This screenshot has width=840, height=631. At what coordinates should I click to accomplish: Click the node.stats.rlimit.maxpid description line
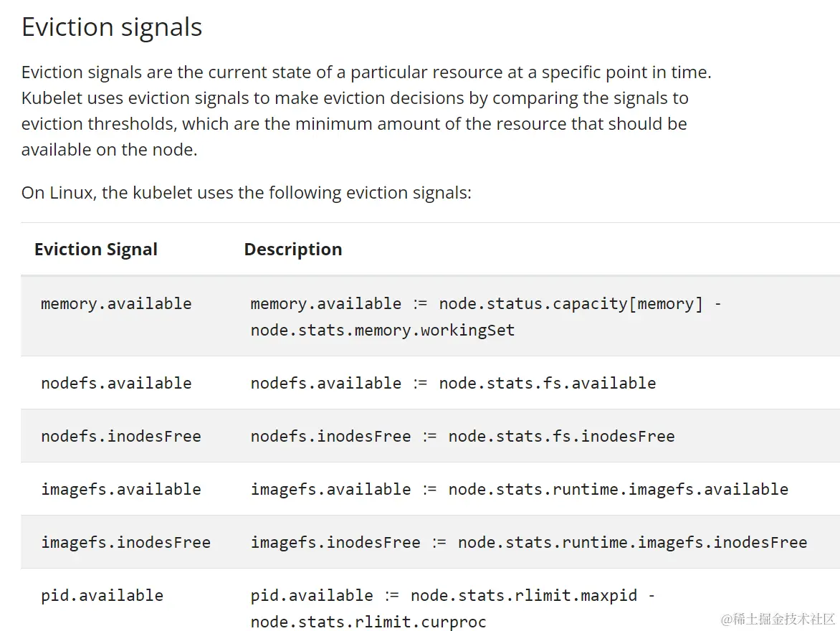click(x=452, y=595)
